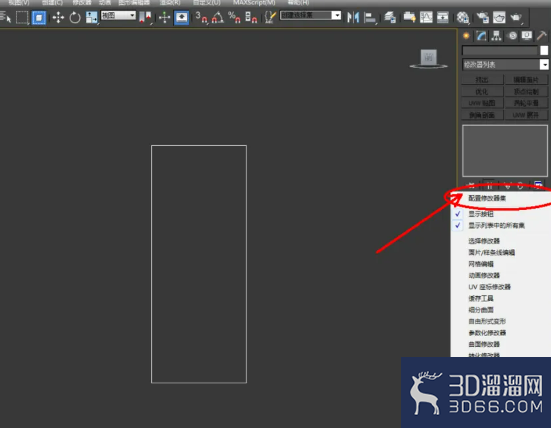Open the Material Editor icon
Image resolution: width=551 pixels, height=428 pixels.
[463, 17]
